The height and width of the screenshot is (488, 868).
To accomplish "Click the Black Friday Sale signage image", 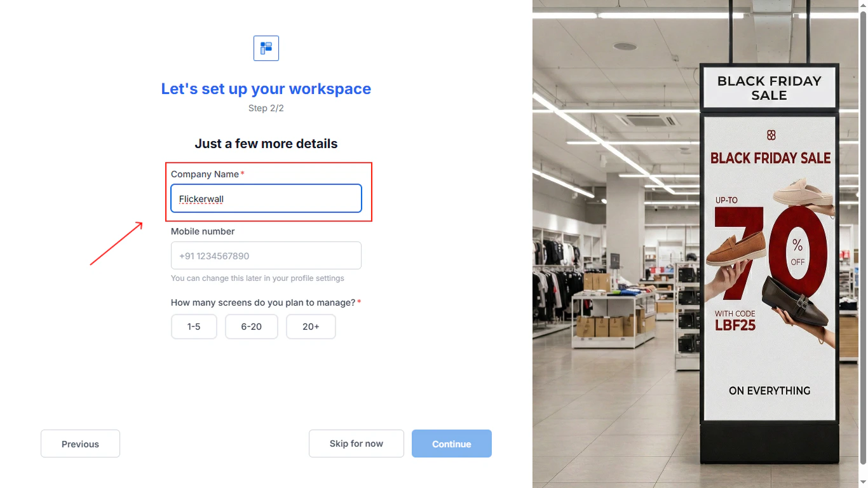I will [x=696, y=244].
